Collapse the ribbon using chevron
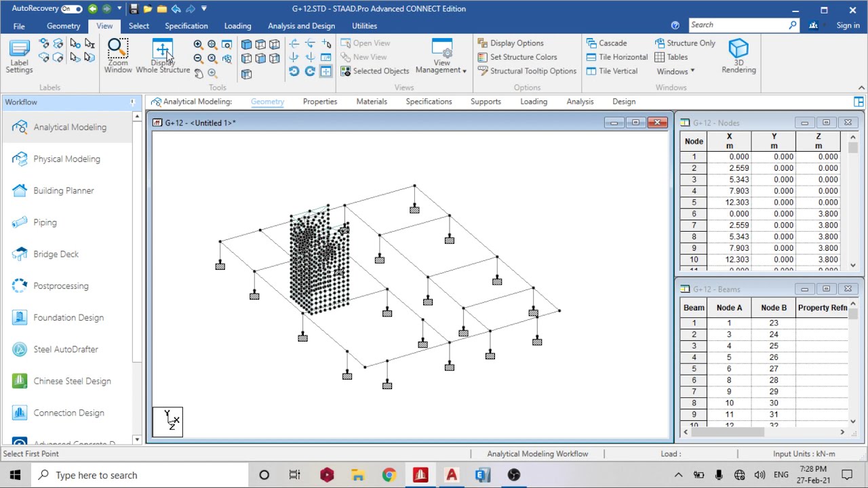This screenshot has height=488, width=868. (x=861, y=87)
